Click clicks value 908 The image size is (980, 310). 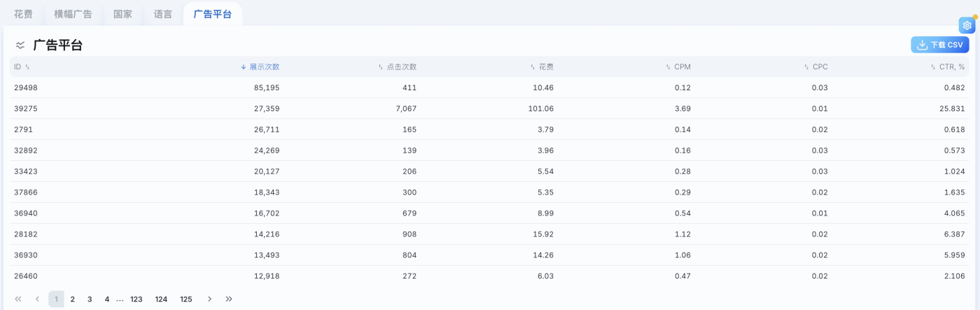point(409,234)
